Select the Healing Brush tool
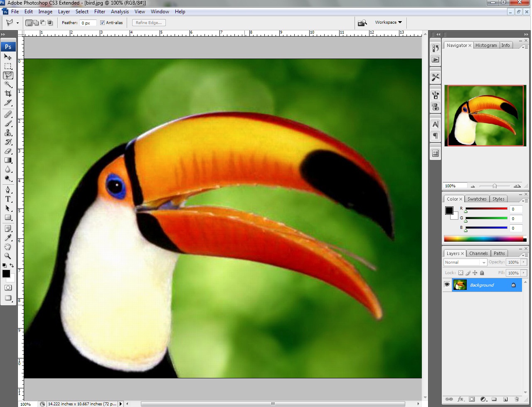The width and height of the screenshot is (532, 407). [8, 114]
